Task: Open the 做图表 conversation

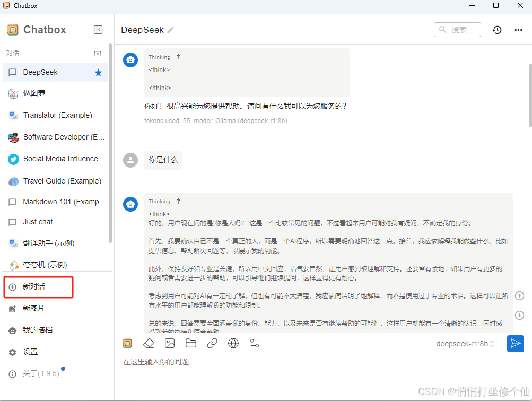Action: tap(55, 93)
